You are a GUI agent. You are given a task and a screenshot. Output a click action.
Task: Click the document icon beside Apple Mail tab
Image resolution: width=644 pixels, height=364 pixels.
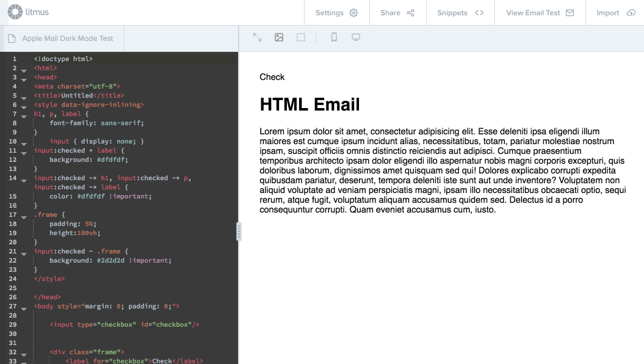click(x=12, y=38)
